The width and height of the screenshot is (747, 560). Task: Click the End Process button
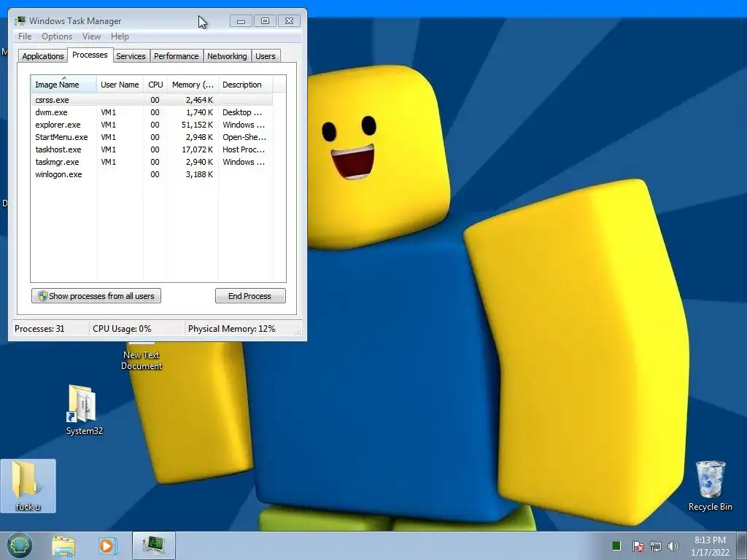pyautogui.click(x=250, y=296)
